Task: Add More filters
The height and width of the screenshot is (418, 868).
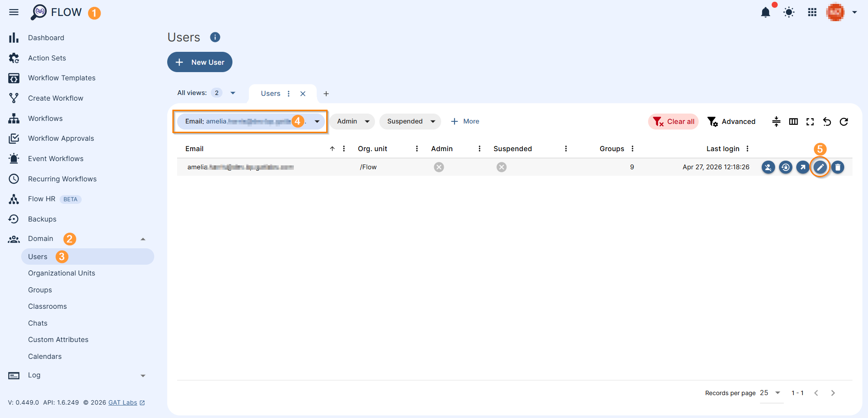Action: click(x=465, y=121)
